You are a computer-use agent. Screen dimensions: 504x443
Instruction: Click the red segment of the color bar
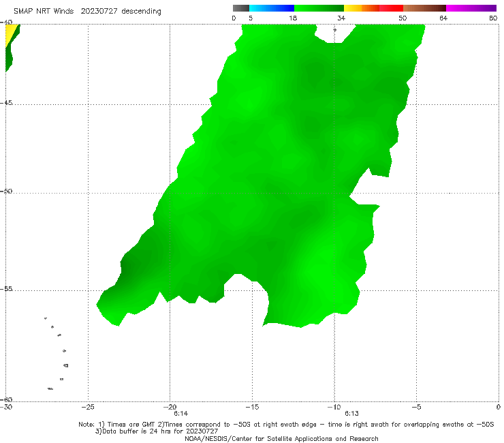[x=391, y=8]
